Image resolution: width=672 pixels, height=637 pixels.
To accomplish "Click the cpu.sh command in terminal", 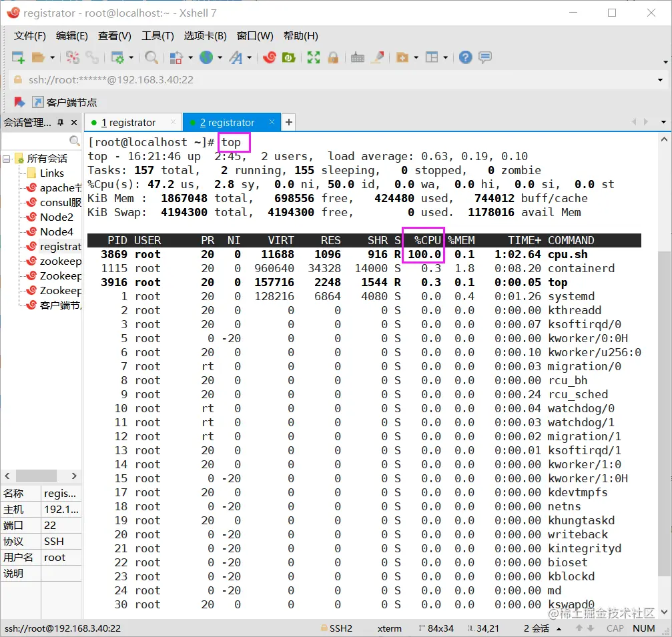I will click(x=567, y=254).
